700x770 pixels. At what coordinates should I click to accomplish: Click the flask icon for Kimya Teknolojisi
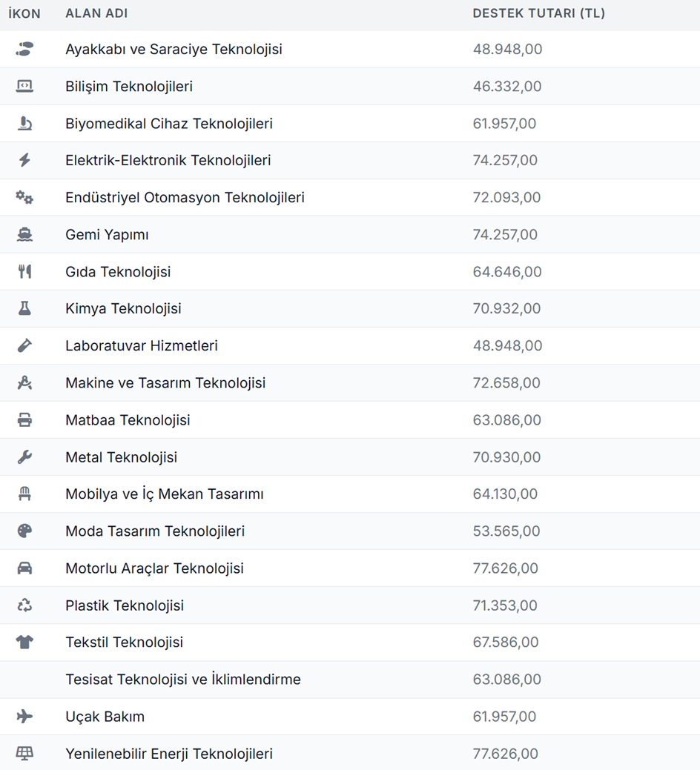point(24,309)
